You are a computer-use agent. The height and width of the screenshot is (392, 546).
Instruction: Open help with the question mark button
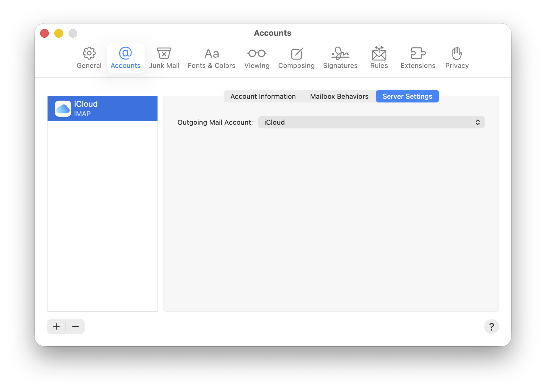491,327
